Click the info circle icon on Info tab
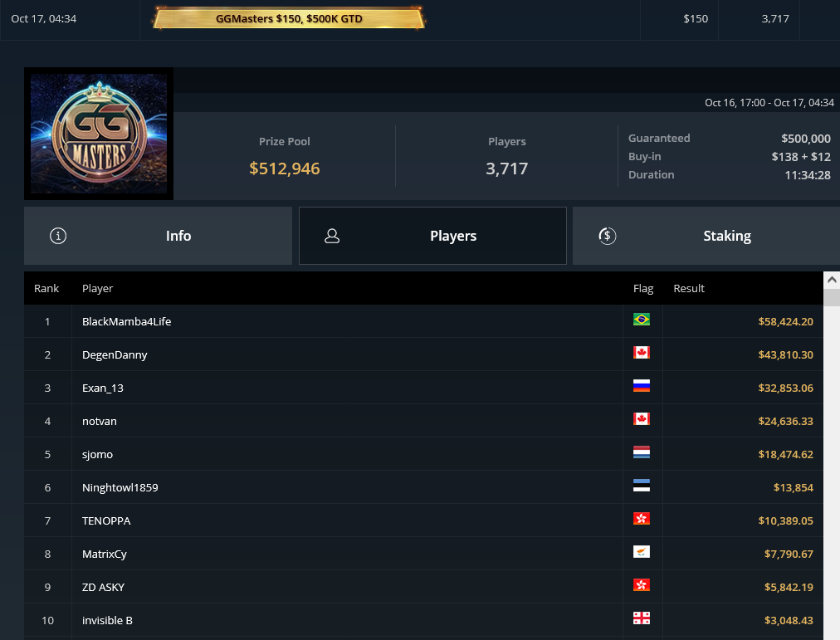Image resolution: width=840 pixels, height=640 pixels. click(x=58, y=236)
